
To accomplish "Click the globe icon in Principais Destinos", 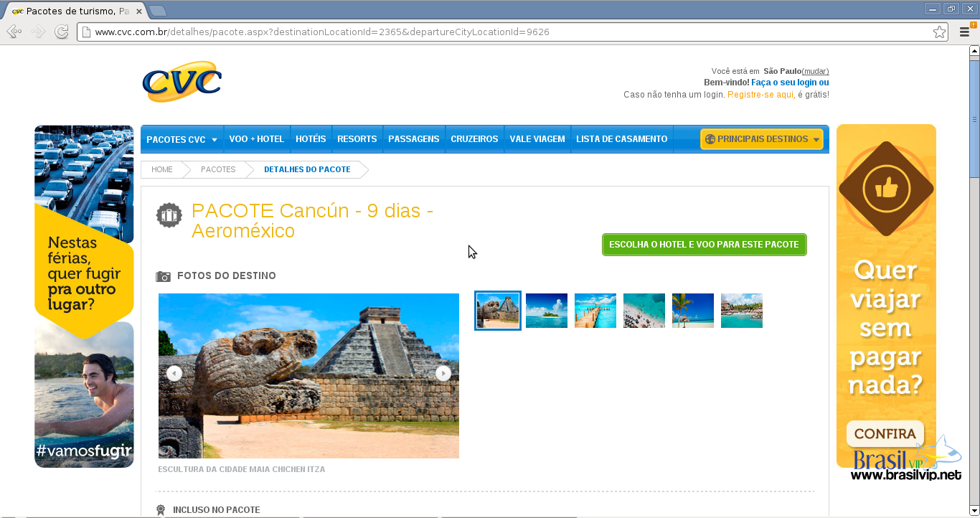I will [x=710, y=139].
